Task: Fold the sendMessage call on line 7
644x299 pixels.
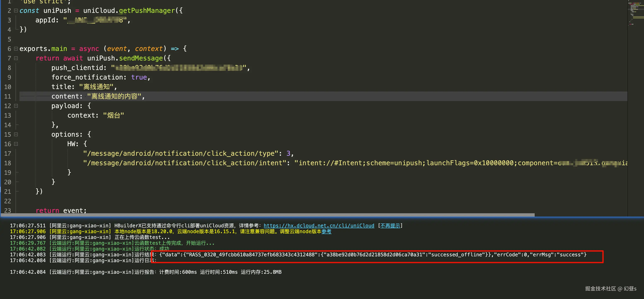Action: tap(16, 58)
